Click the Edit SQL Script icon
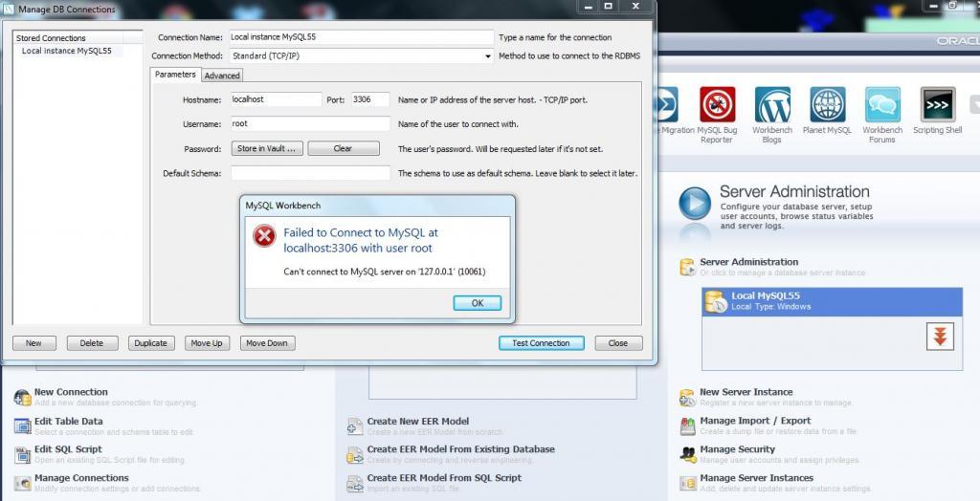This screenshot has width=980, height=501. (23, 454)
